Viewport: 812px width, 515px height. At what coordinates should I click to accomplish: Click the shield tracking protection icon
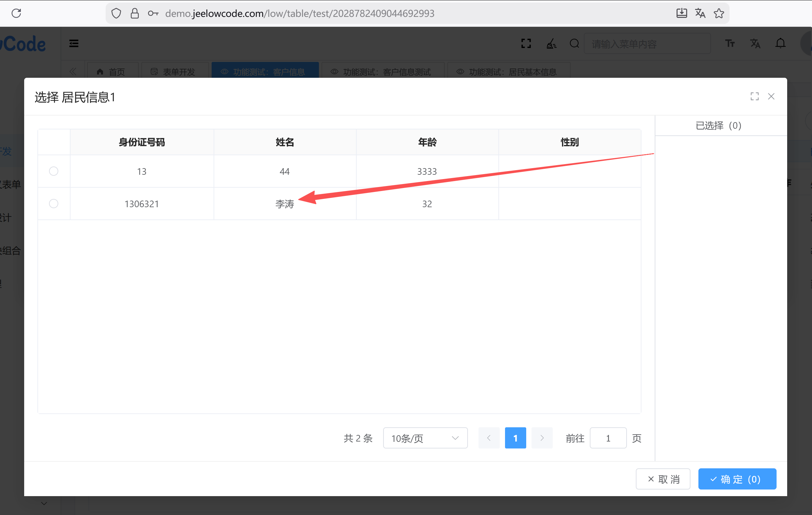116,14
